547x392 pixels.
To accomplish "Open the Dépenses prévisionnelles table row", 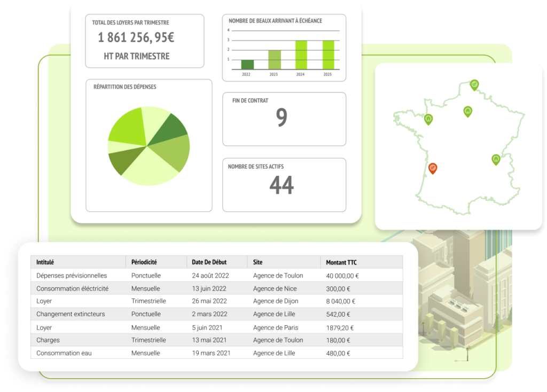I will pyautogui.click(x=72, y=276).
